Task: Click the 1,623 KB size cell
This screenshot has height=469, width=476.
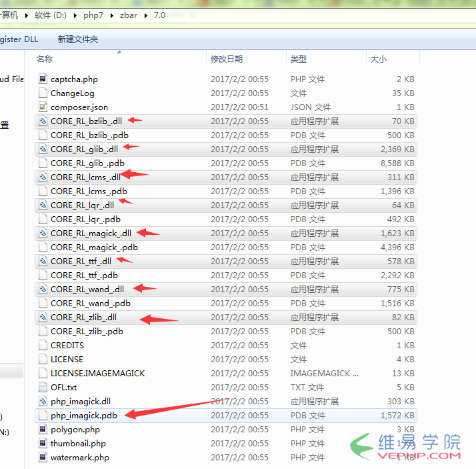Action: [x=397, y=233]
